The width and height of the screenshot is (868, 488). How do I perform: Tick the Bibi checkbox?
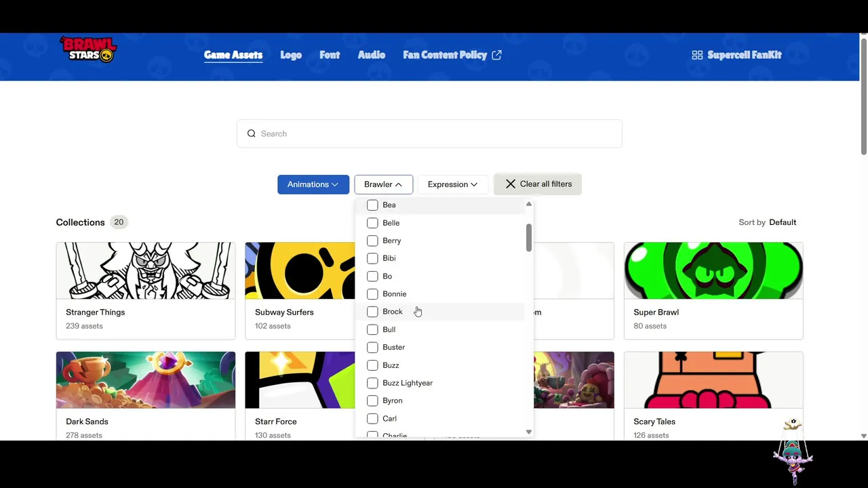[372, 258]
